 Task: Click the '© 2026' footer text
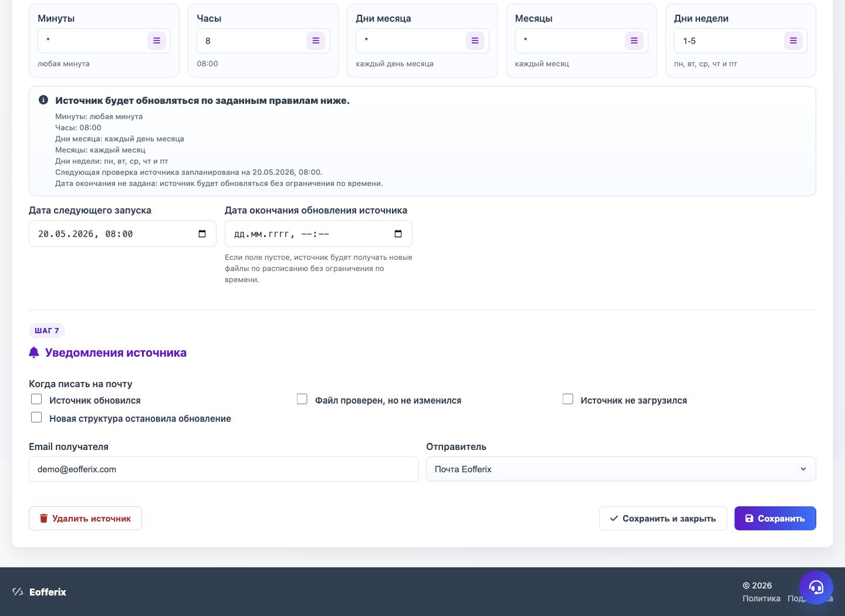[x=757, y=585]
